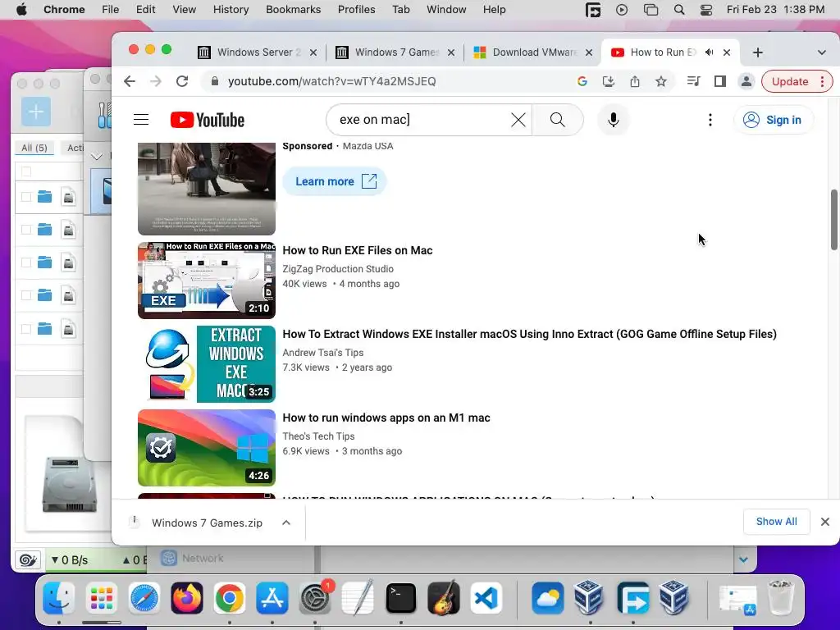Click the page vertical scrollbar

click(834, 220)
